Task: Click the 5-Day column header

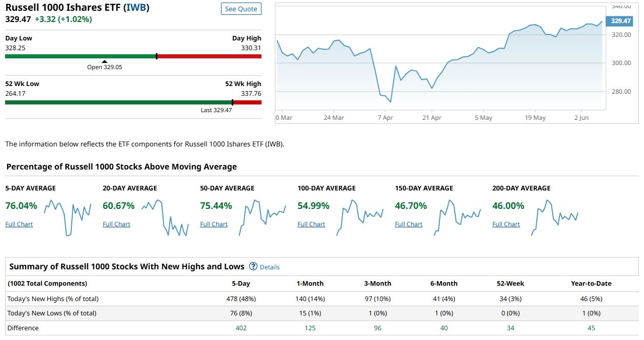Action: point(241,283)
